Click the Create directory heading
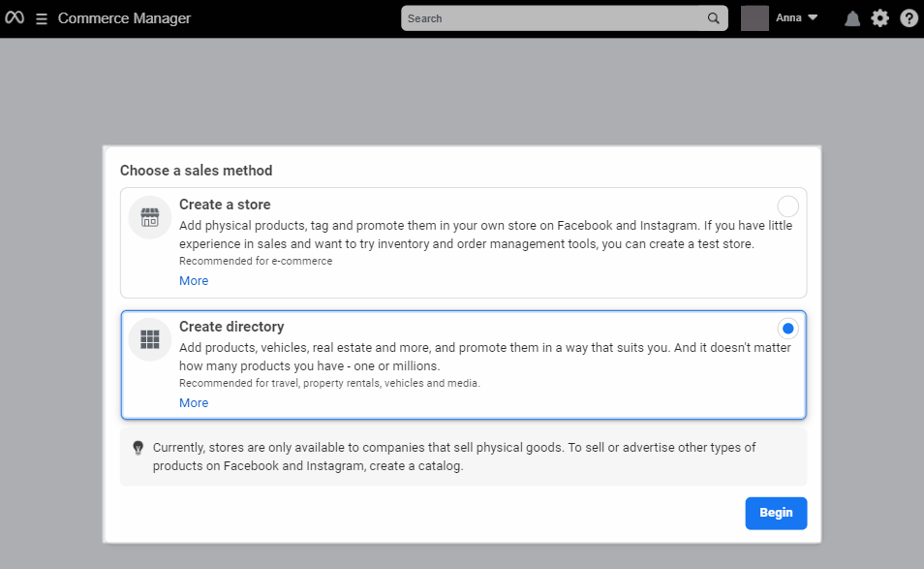This screenshot has height=569, width=924. 231,327
